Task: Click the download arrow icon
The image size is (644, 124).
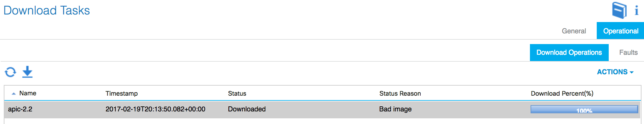Action: pos(27,72)
